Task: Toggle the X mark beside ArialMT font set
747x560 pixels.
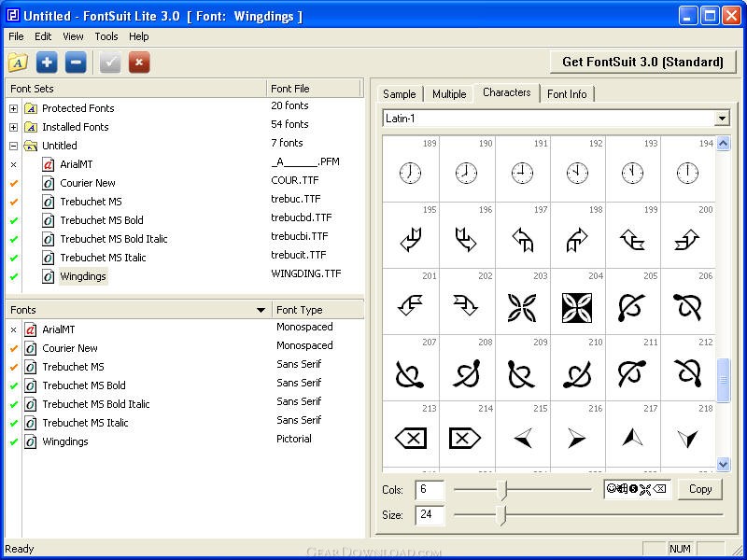Action: pos(14,164)
